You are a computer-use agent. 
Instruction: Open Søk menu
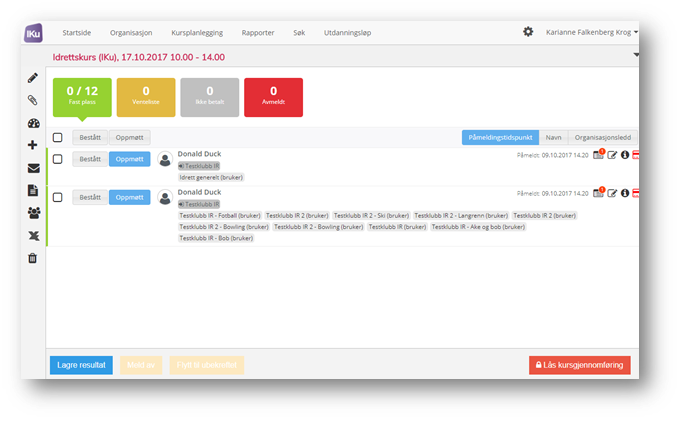[299, 33]
